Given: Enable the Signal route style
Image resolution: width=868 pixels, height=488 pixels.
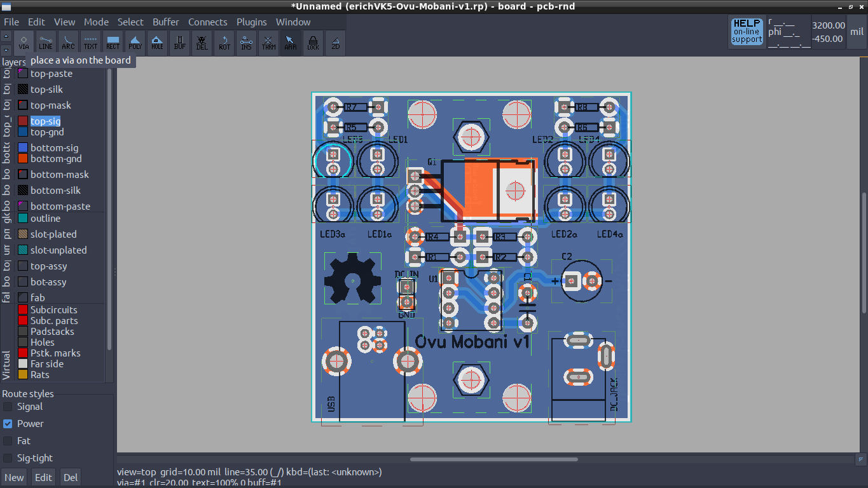Looking at the screenshot, I should pyautogui.click(x=8, y=407).
